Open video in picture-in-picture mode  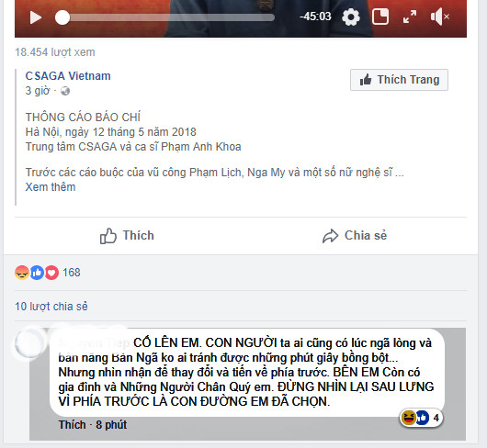pos(380,17)
